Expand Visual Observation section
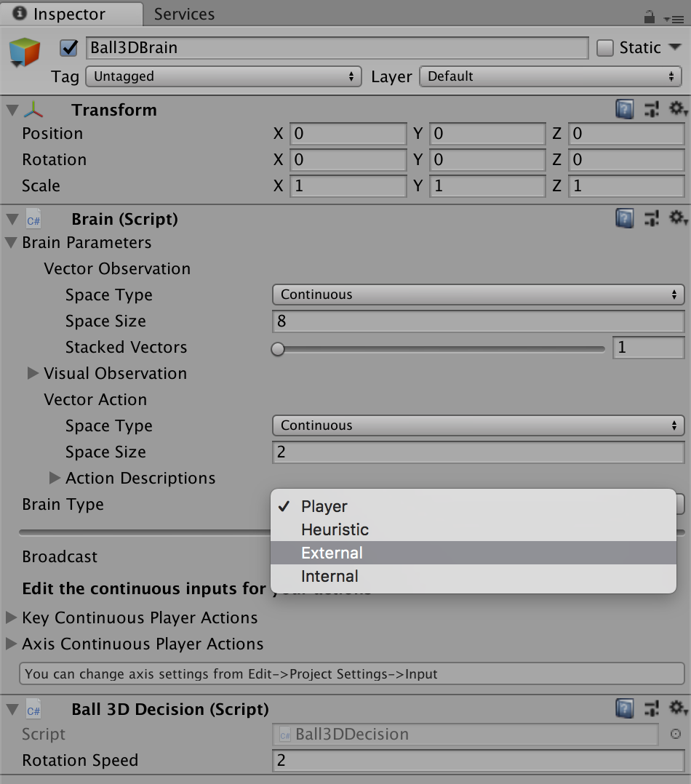The image size is (691, 784). pyautogui.click(x=33, y=373)
